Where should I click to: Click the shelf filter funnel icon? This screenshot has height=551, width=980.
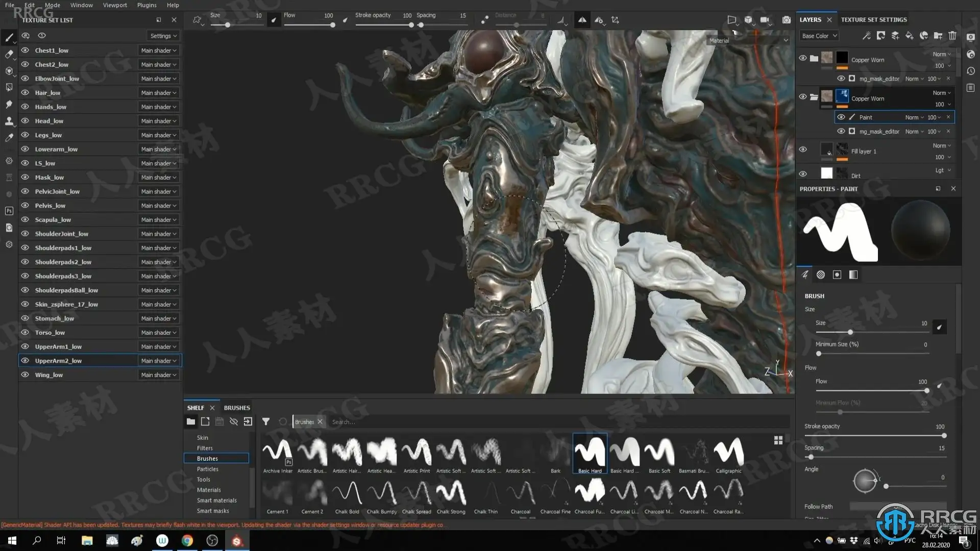(x=266, y=421)
